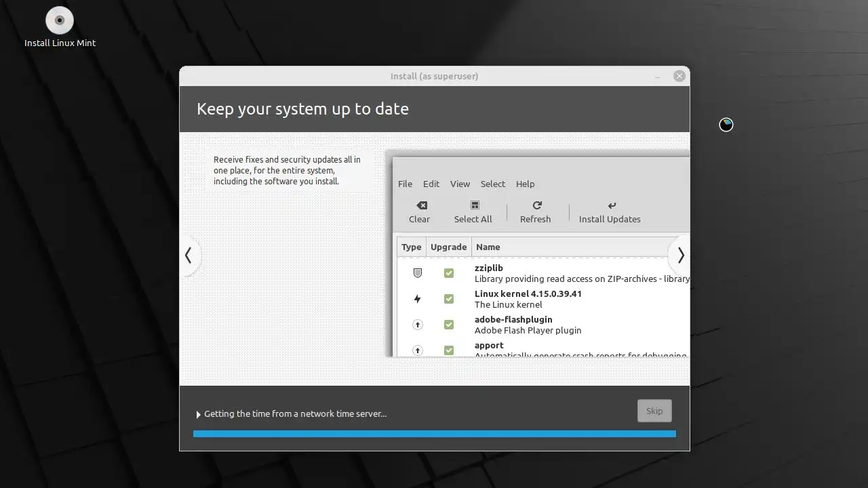
Task: Click the up-arrow icon for apport
Action: click(418, 350)
